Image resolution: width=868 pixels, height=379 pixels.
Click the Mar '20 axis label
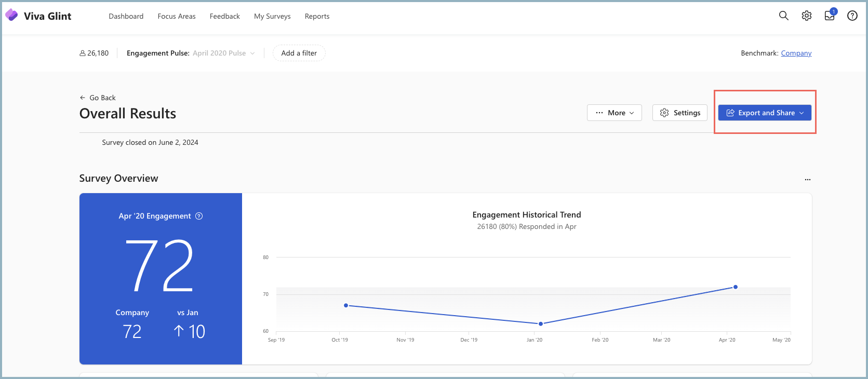pos(662,340)
